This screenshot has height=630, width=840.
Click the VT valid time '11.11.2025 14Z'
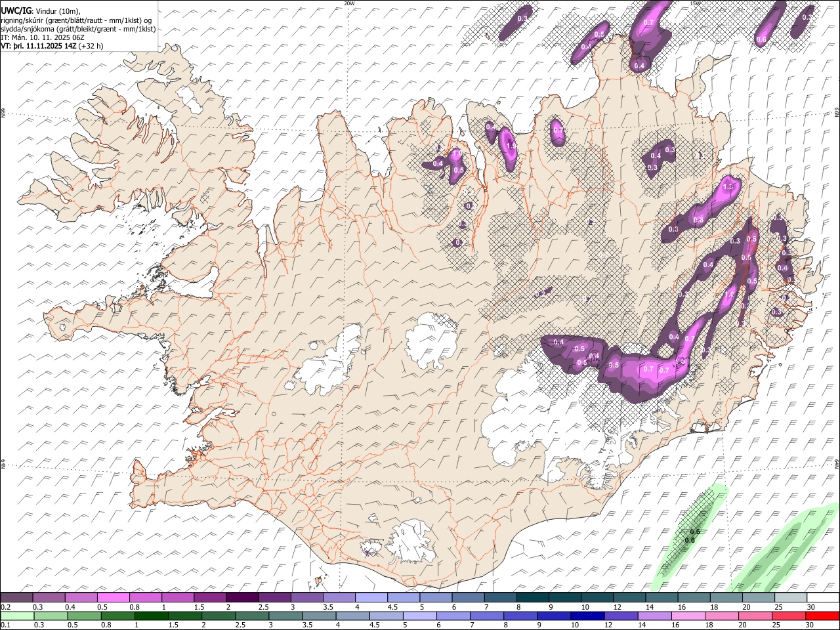point(51,46)
